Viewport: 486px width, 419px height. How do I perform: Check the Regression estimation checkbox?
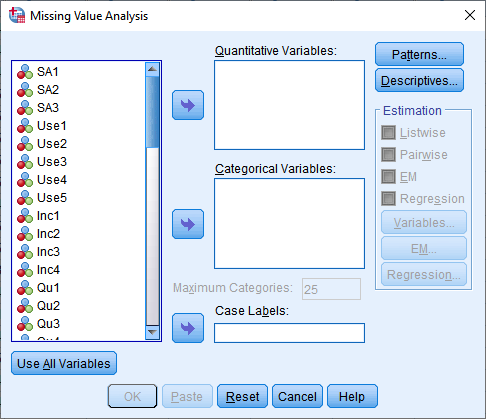point(388,199)
